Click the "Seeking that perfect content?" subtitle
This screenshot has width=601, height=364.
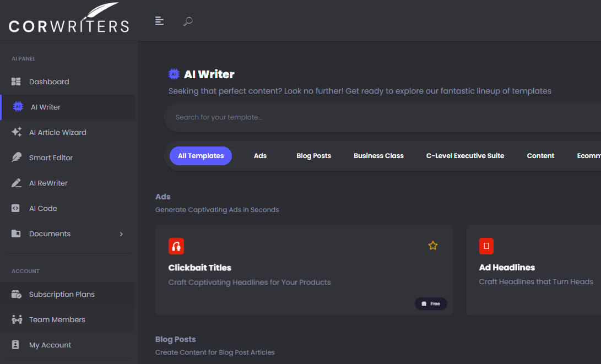[x=360, y=91]
